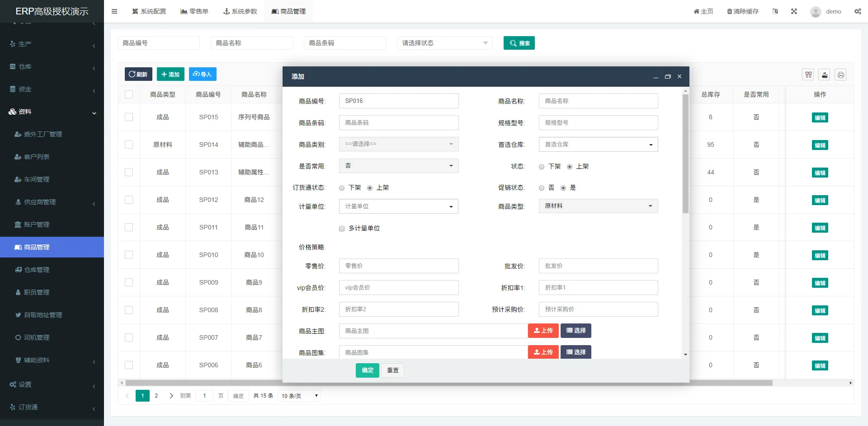Click the hamburger menu icon beside the tabs
Screen dimensions: 868x426
click(114, 11)
